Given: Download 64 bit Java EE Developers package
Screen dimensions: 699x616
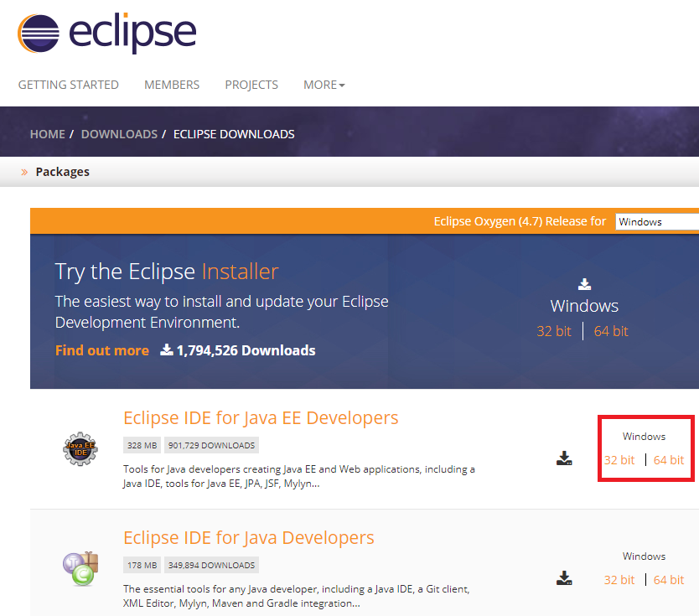Looking at the screenshot, I should pyautogui.click(x=669, y=460).
